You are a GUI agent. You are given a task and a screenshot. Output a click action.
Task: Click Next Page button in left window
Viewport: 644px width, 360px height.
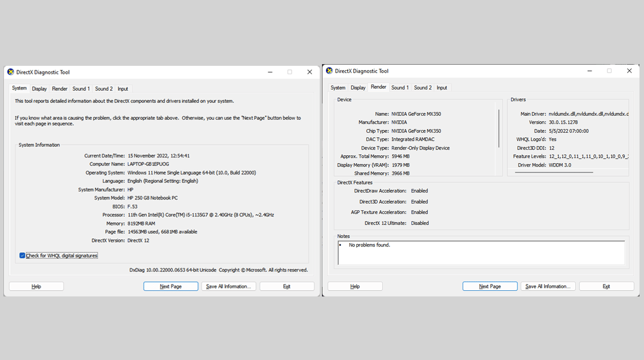[171, 286]
